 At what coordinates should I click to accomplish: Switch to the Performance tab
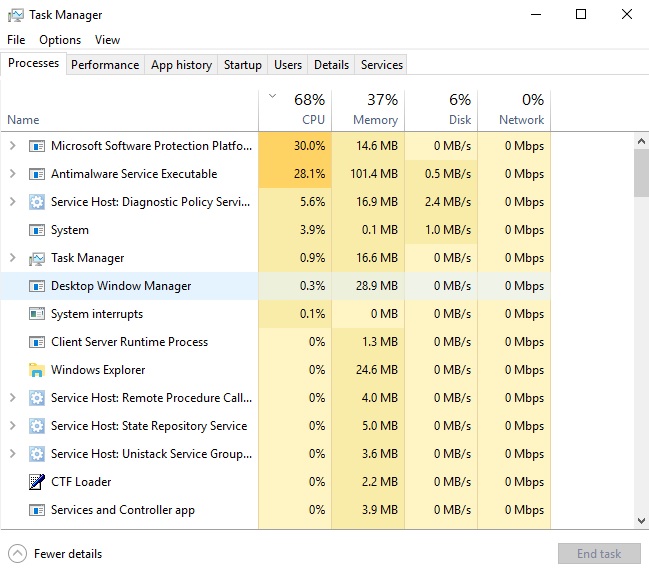click(105, 65)
